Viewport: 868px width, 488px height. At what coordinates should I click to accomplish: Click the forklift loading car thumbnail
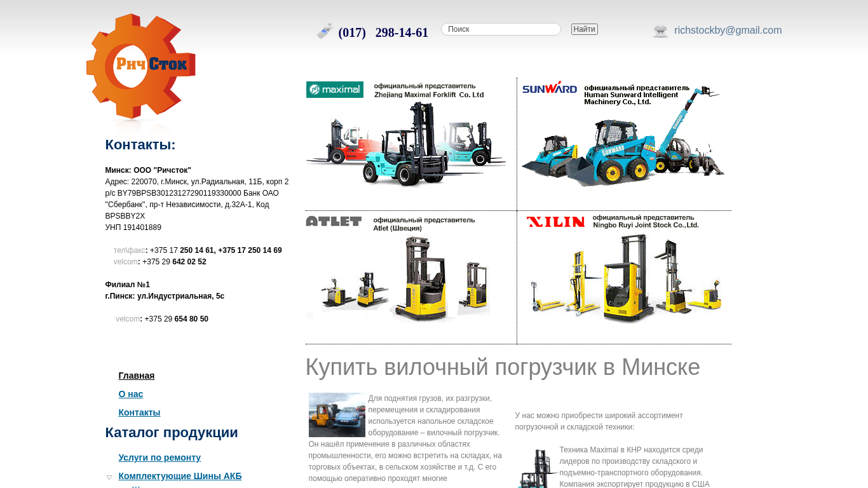pos(337,415)
